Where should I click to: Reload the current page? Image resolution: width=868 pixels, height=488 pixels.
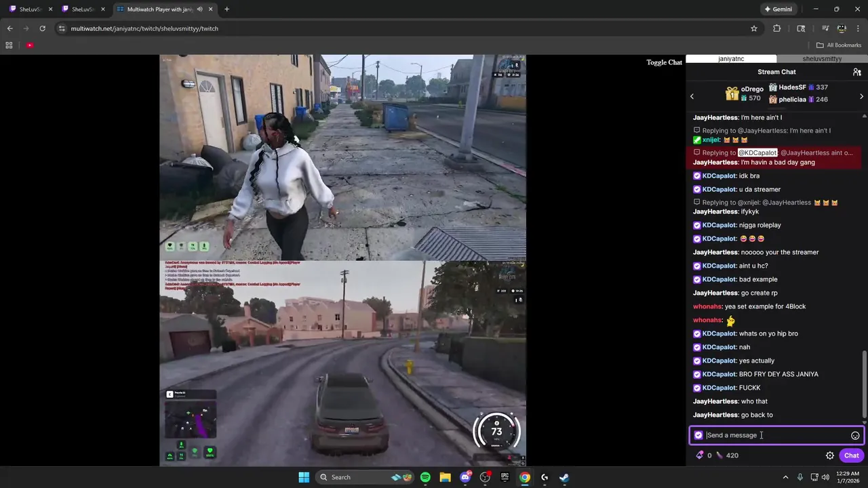click(42, 28)
